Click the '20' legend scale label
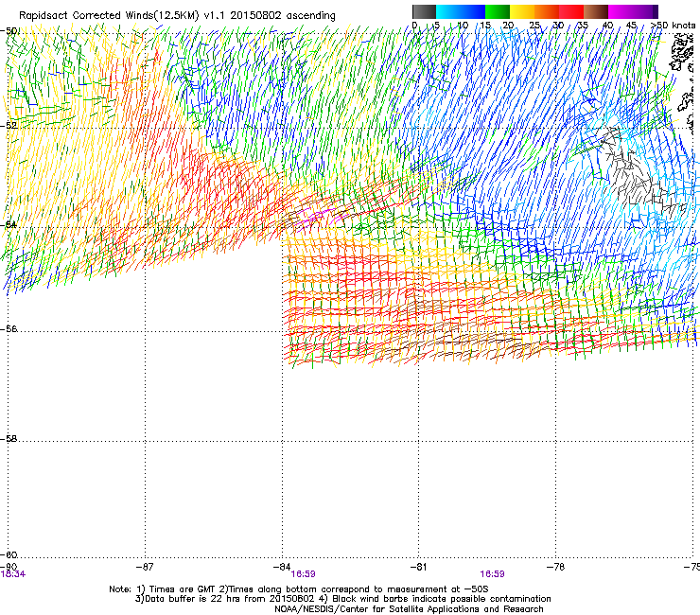 tap(508, 25)
